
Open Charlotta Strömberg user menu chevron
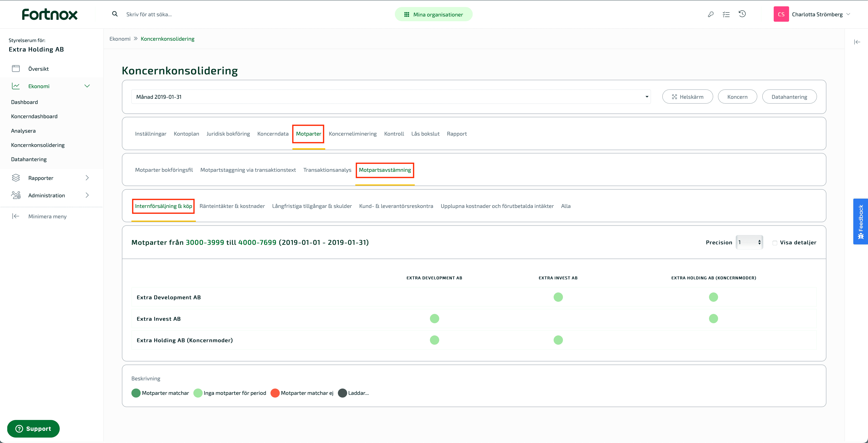[x=848, y=14]
